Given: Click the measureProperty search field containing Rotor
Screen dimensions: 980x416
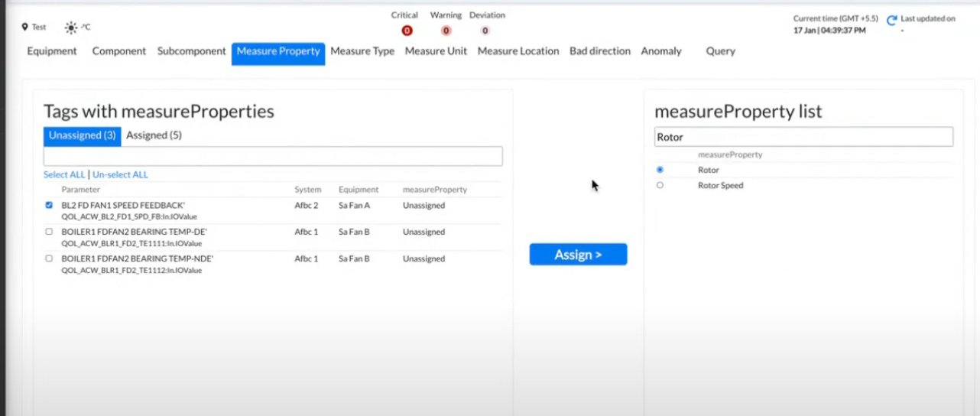Looking at the screenshot, I should coord(803,137).
